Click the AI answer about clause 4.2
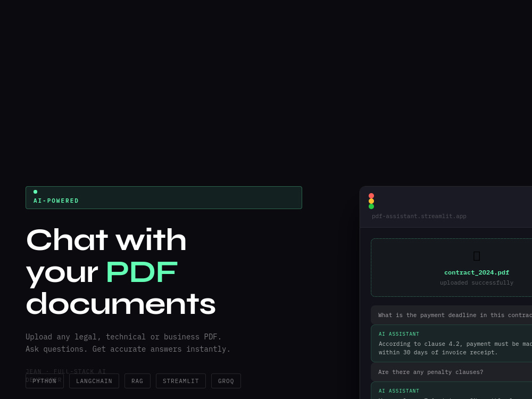 [x=451, y=343]
